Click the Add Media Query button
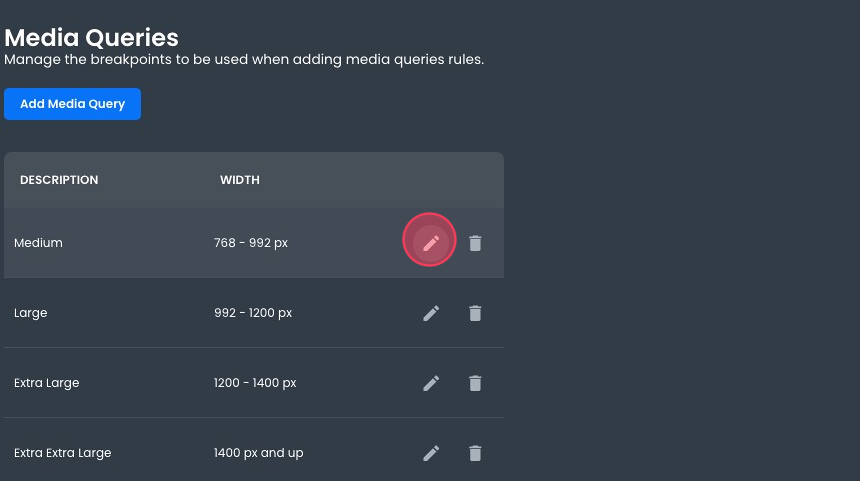Image resolution: width=860 pixels, height=481 pixels. 72,104
